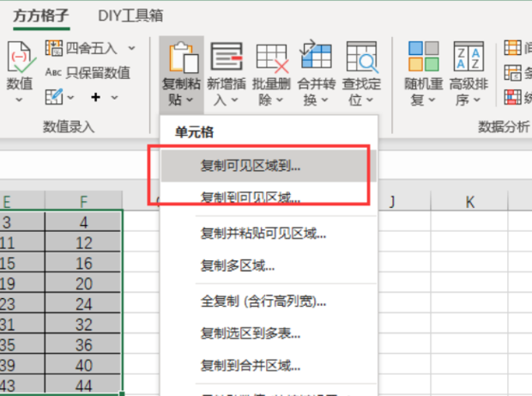Open the plus sign dropdown arrow

[x=116, y=97]
